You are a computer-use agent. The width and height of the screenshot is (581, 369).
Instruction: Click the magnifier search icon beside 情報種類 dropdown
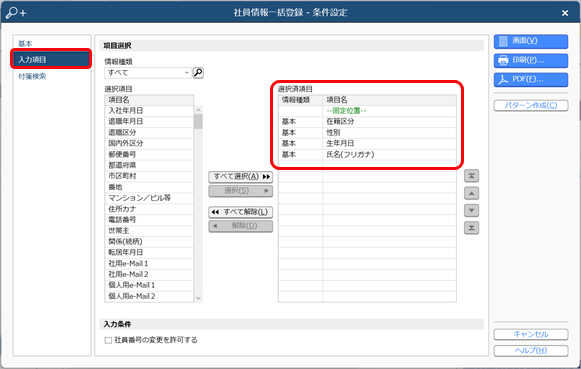click(198, 73)
